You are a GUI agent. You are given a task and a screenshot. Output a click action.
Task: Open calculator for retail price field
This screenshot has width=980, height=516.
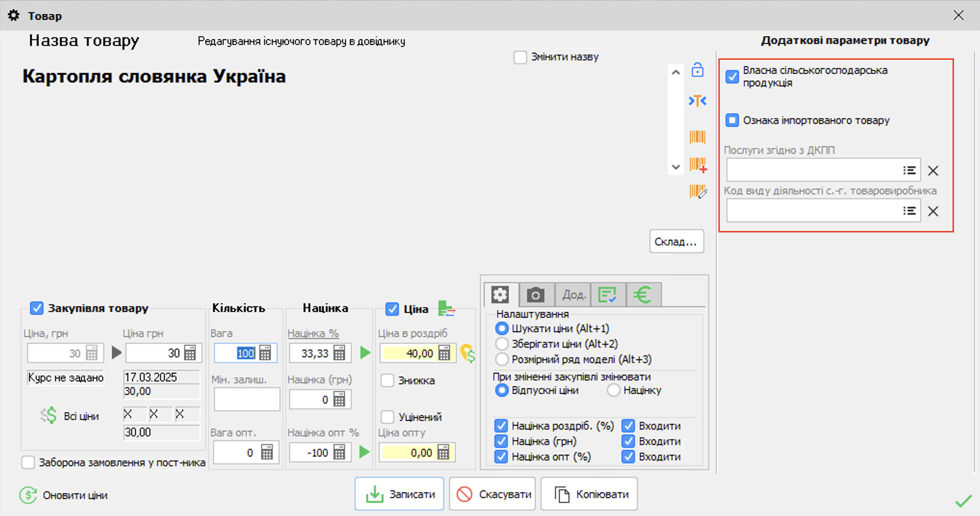[x=444, y=353]
